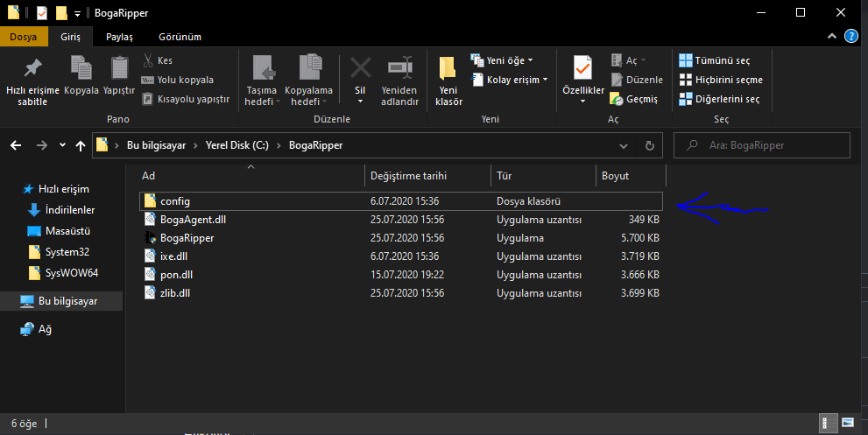The height and width of the screenshot is (435, 868).
Task: Open recent locations dropdown arrow
Action: tap(62, 145)
